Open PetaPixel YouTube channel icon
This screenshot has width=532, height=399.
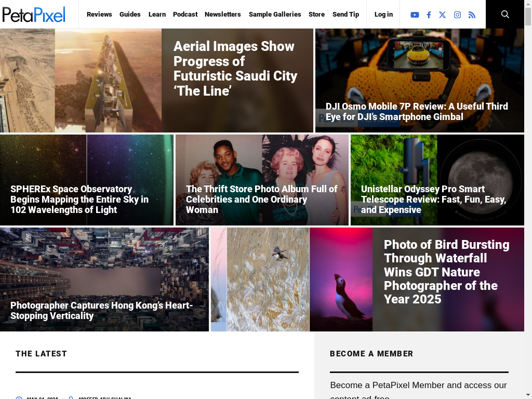(x=415, y=15)
